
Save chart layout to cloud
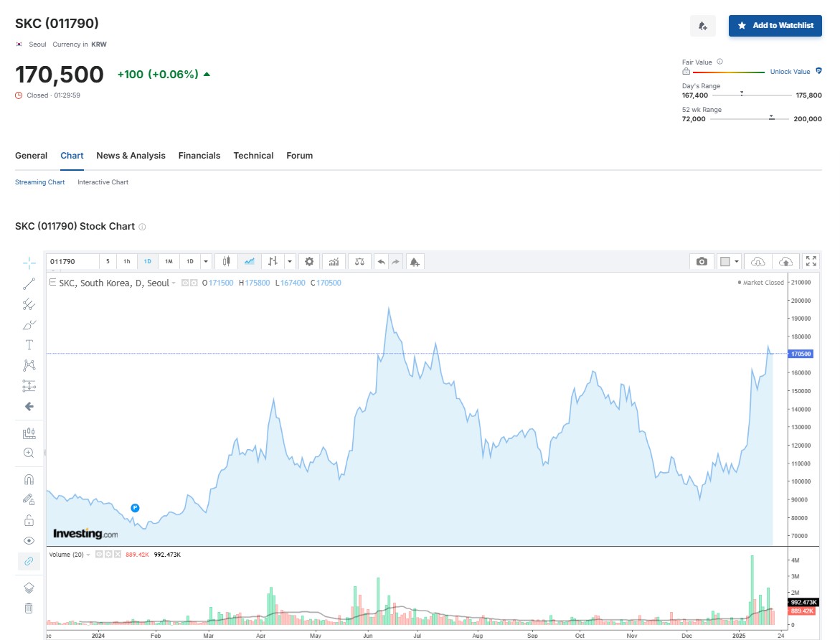tap(785, 262)
